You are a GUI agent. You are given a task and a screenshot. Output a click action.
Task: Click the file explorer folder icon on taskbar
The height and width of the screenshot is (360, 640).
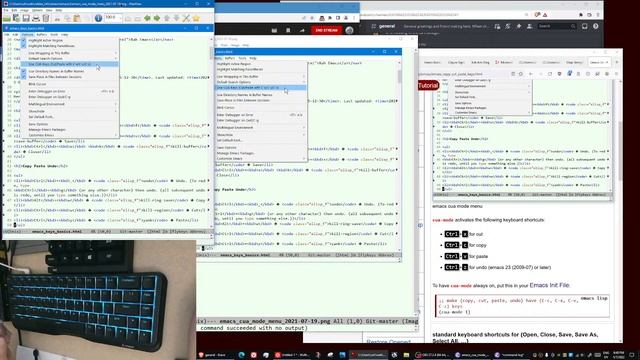pos(406,355)
